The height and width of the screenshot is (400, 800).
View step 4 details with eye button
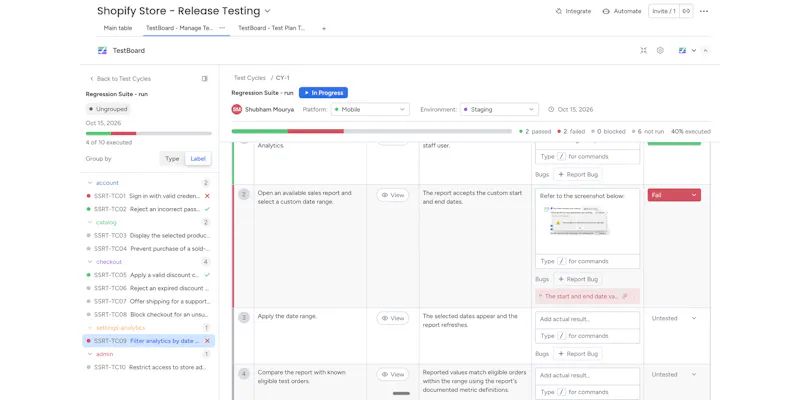pyautogui.click(x=393, y=374)
